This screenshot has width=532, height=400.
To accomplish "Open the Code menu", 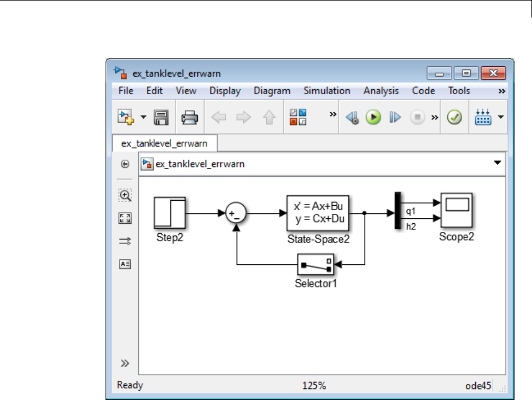I will point(423,91).
